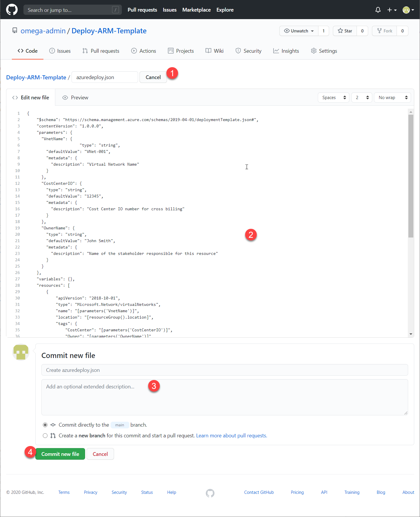Select Commit directly to main branch

[x=45, y=425]
